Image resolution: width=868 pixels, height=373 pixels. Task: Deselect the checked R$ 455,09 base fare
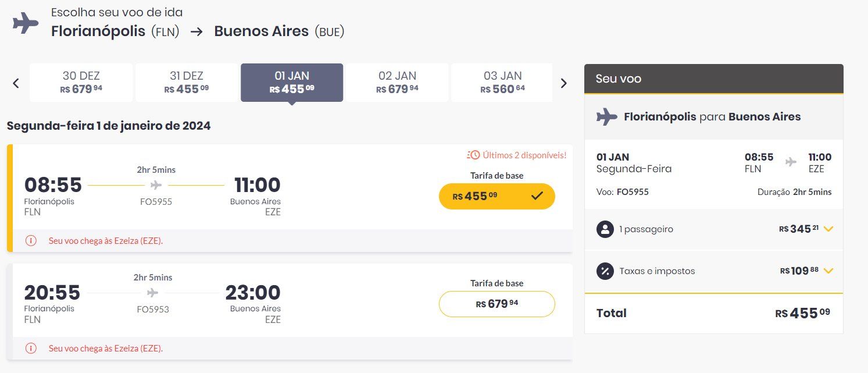[497, 196]
